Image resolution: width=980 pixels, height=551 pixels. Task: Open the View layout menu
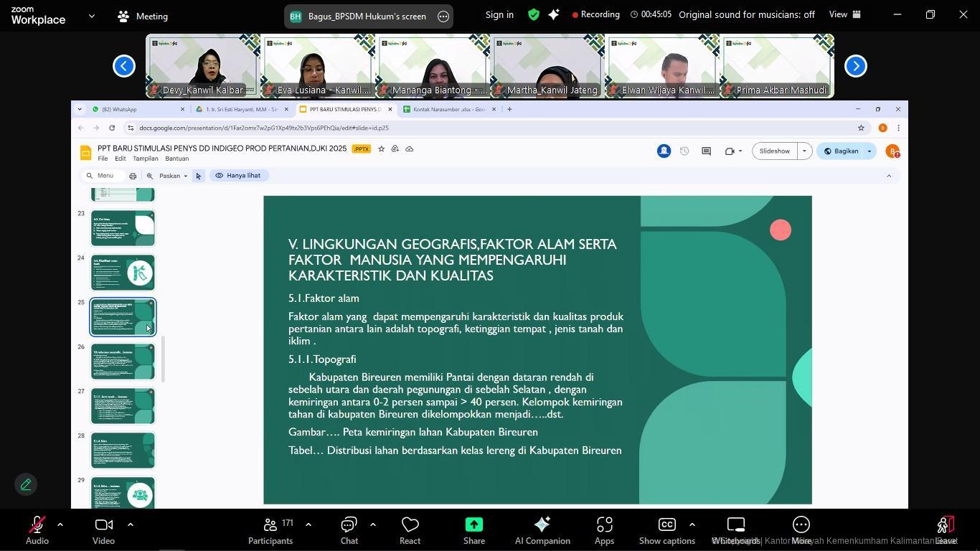coord(844,14)
